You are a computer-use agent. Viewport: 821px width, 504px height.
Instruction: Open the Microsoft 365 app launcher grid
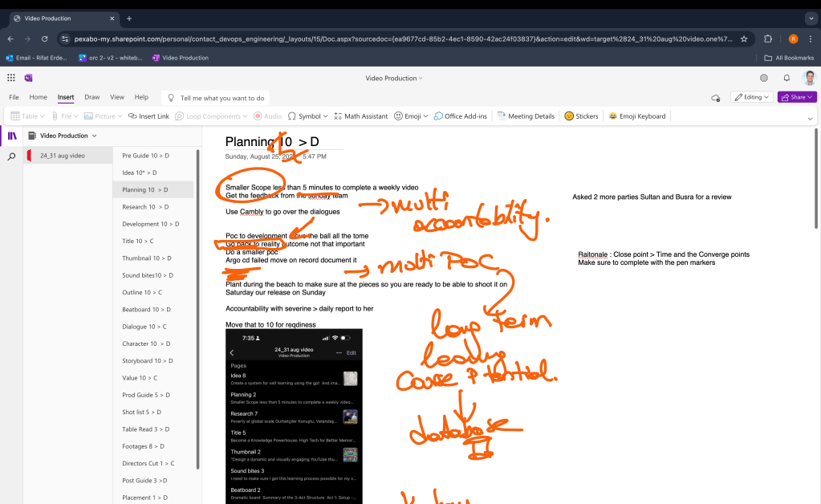click(11, 78)
